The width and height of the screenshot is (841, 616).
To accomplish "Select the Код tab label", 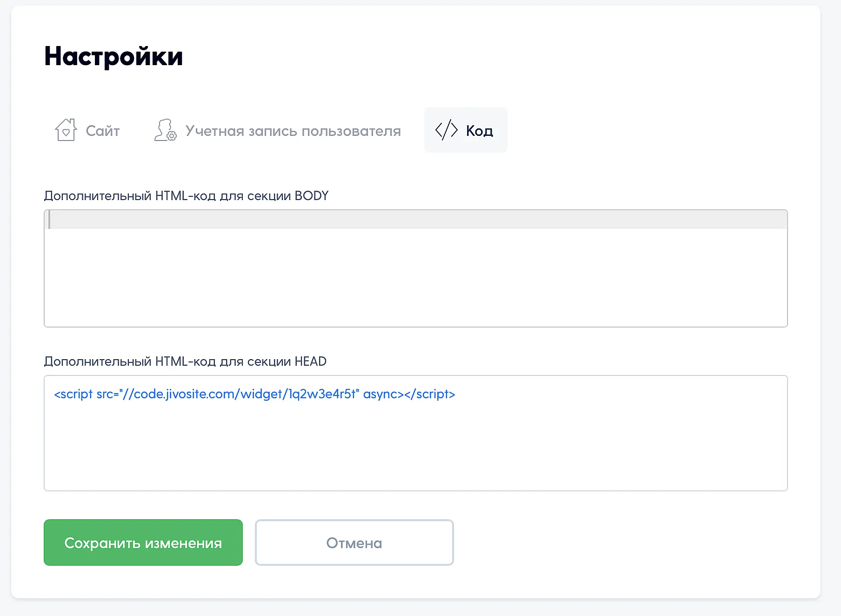I will click(480, 131).
